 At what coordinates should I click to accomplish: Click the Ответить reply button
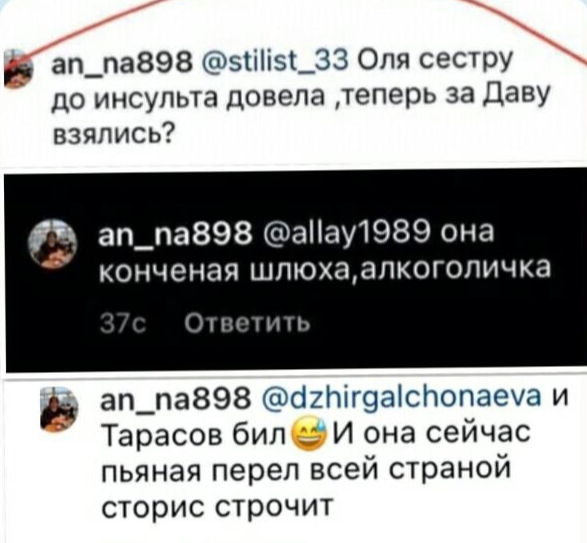pos(247,322)
